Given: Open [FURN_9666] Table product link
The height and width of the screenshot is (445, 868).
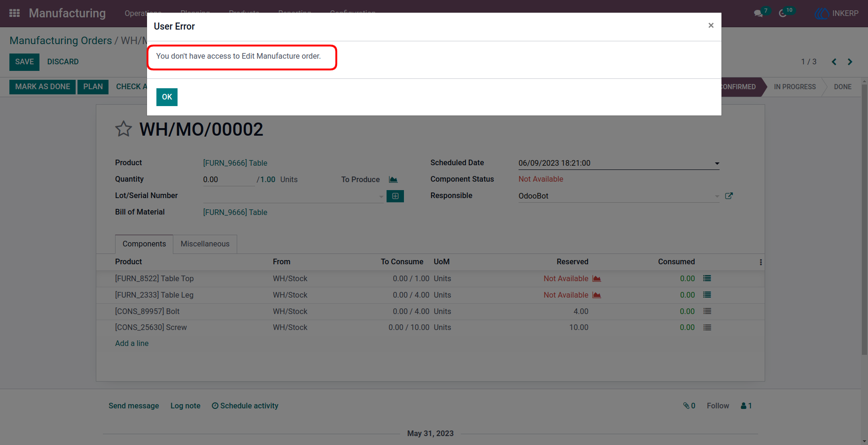Looking at the screenshot, I should pos(235,163).
